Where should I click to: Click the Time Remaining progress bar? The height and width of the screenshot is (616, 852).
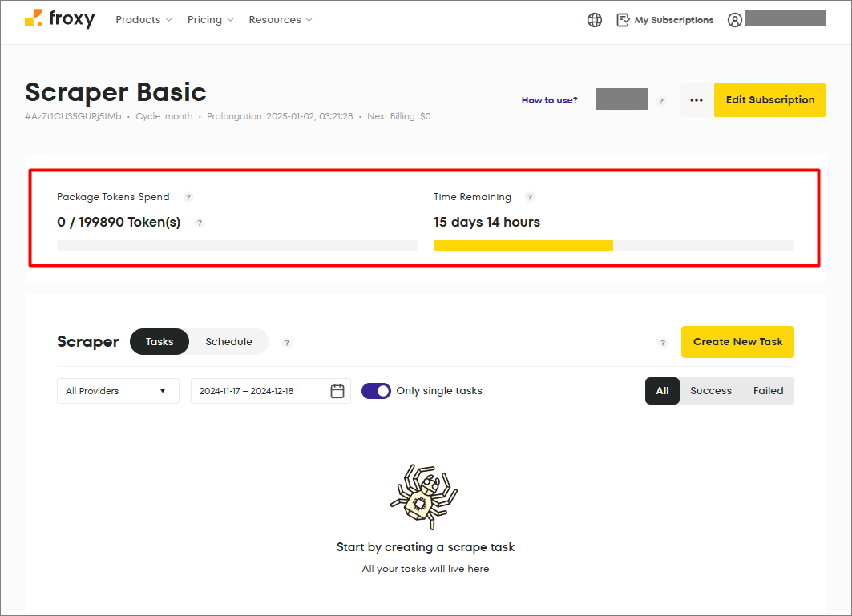tap(614, 246)
